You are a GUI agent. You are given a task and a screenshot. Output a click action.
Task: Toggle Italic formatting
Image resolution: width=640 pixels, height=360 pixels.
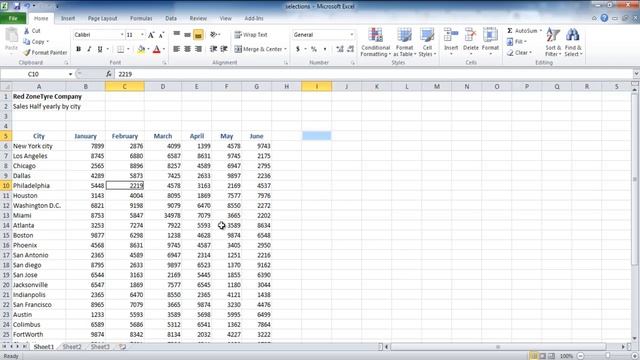pos(89,49)
